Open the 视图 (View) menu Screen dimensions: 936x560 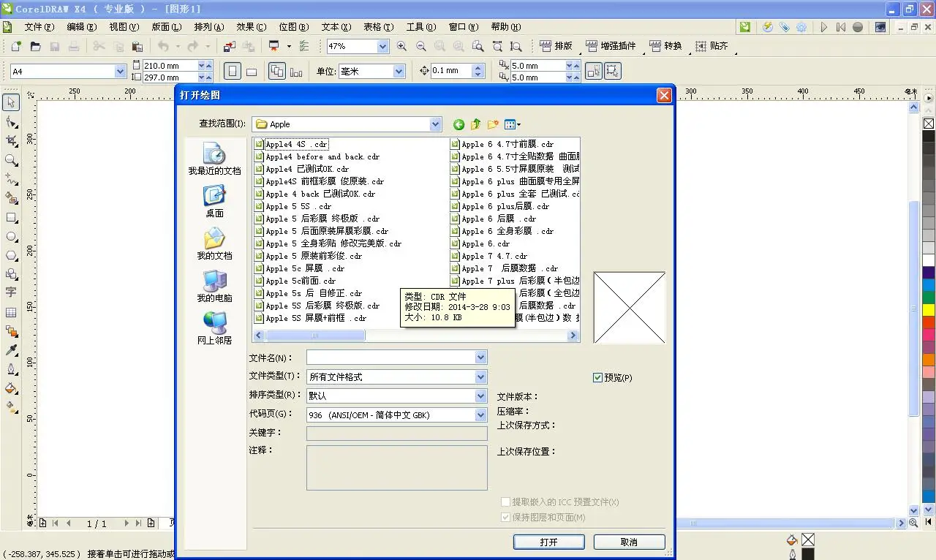coord(124,27)
